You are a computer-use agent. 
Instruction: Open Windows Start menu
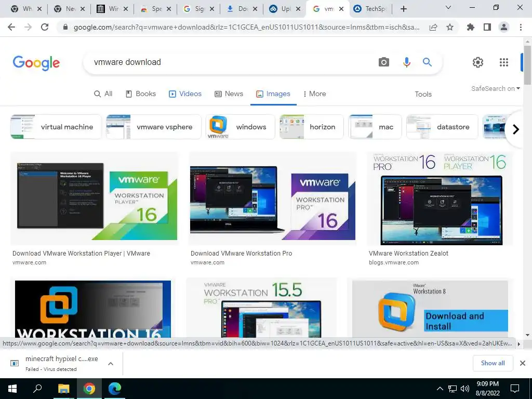(12, 389)
